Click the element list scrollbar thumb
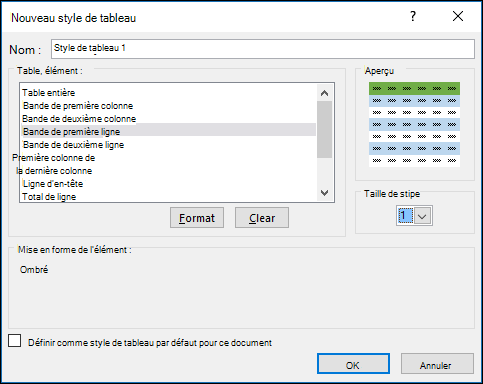Viewport: 483px width, 384px height. tap(324, 129)
